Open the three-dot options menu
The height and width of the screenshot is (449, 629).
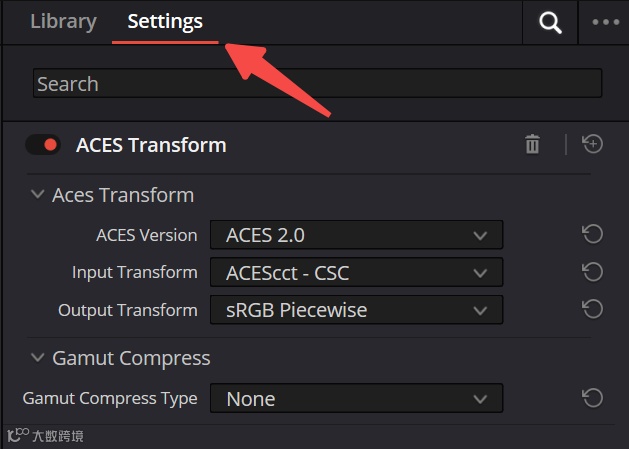click(x=606, y=23)
